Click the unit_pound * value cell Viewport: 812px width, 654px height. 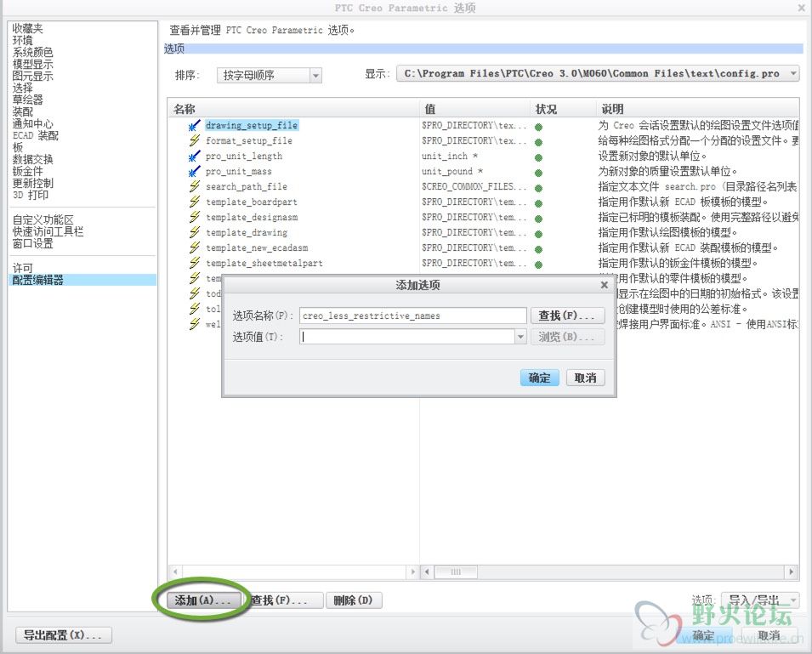(x=452, y=172)
